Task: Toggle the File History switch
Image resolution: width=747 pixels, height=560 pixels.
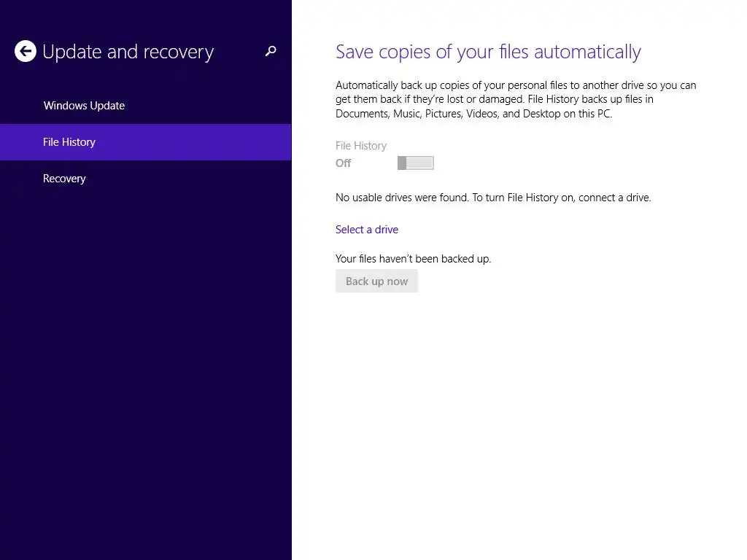Action: (x=415, y=163)
